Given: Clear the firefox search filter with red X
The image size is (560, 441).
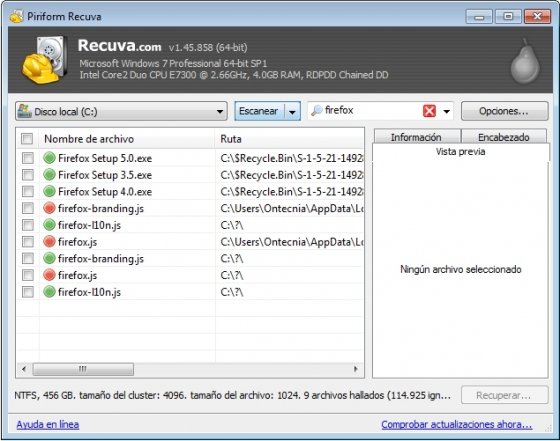Looking at the screenshot, I should (x=429, y=111).
